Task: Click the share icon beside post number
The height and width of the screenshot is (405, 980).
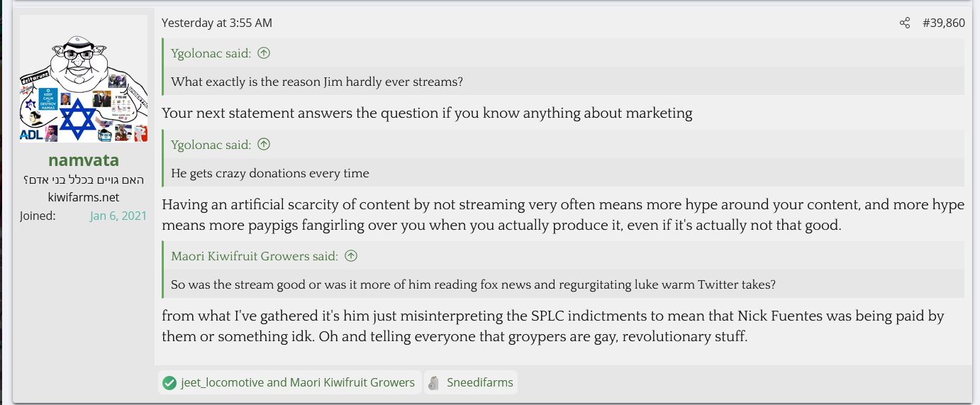Action: [x=904, y=23]
